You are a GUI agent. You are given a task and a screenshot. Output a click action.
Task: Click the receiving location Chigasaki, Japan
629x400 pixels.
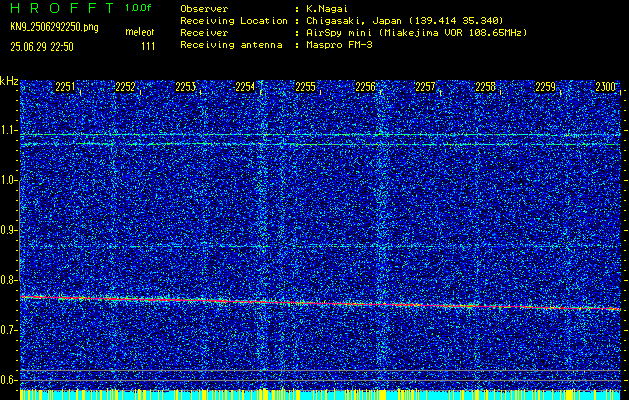(353, 20)
